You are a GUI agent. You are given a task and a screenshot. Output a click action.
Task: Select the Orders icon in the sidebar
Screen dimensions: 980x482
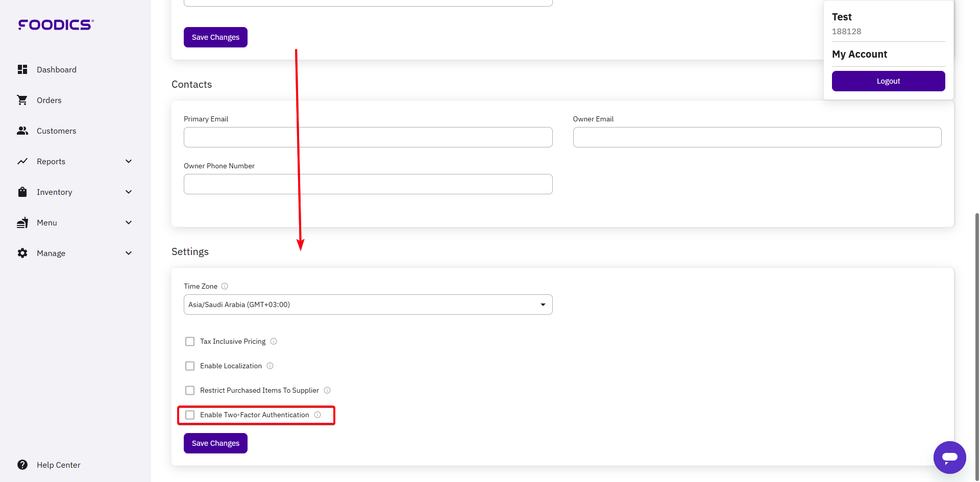point(22,100)
